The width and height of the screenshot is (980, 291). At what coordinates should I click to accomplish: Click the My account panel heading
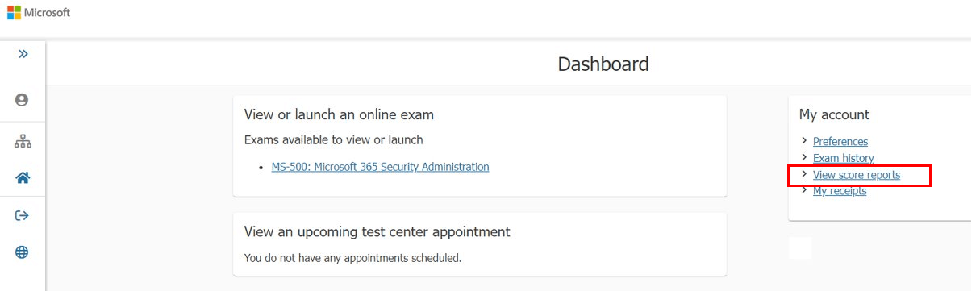(834, 114)
